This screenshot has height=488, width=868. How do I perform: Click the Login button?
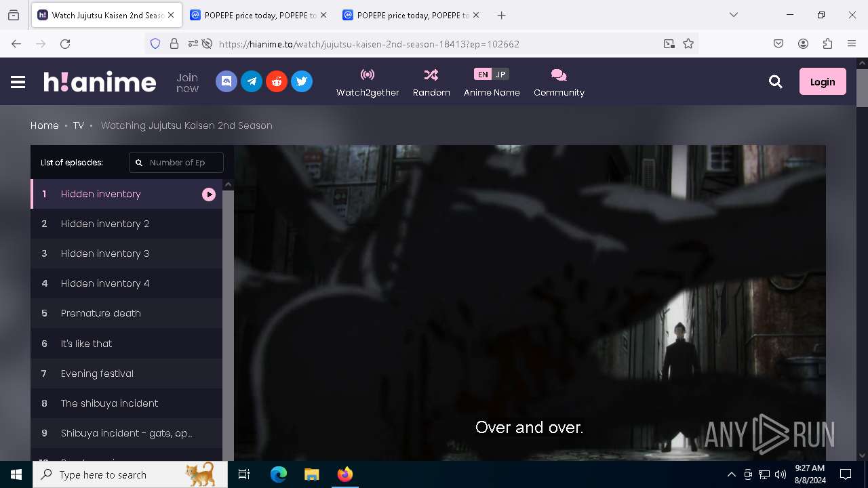823,81
